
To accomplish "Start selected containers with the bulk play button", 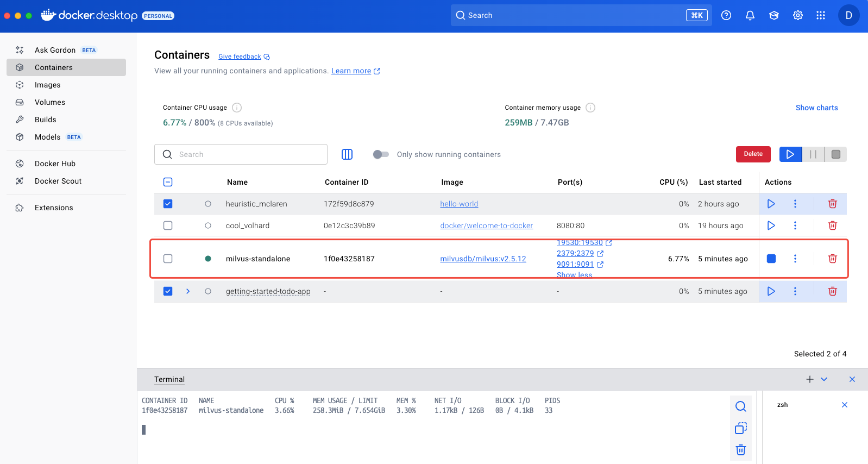I will click(x=790, y=154).
